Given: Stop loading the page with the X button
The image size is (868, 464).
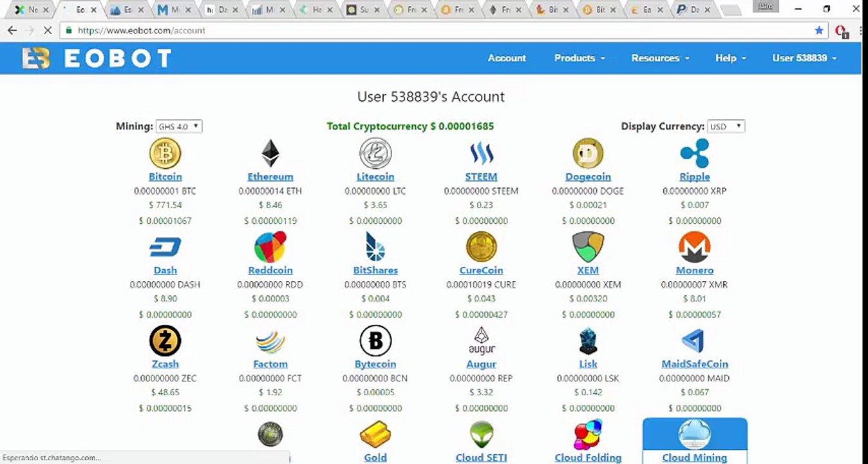Looking at the screenshot, I should (x=48, y=30).
